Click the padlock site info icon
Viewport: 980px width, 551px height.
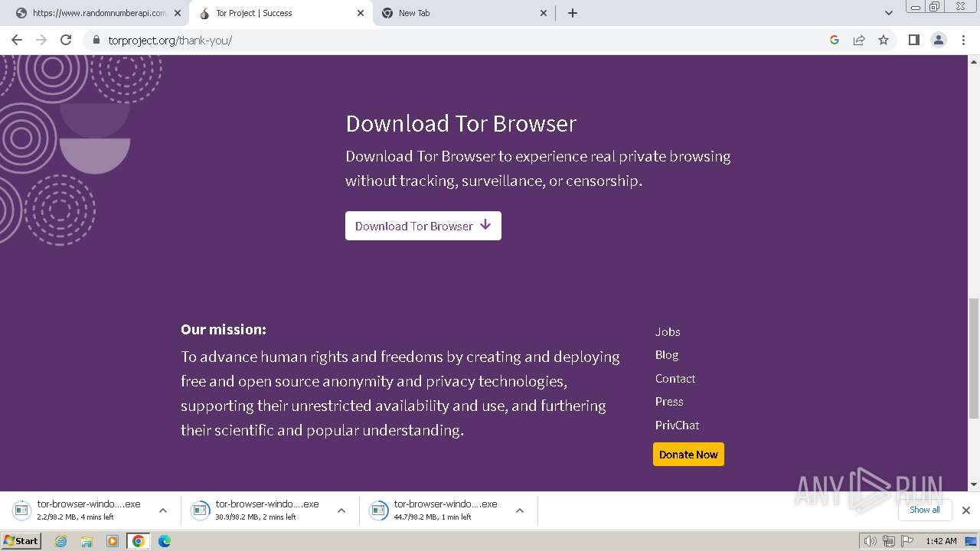pyautogui.click(x=96, y=40)
